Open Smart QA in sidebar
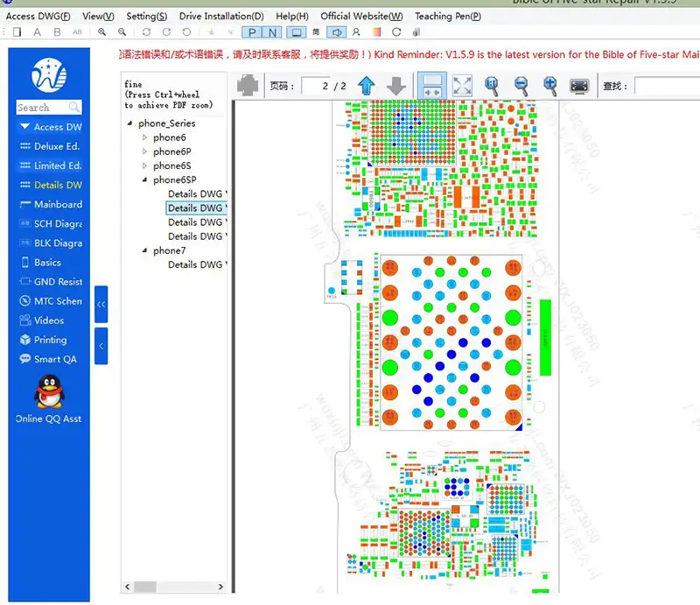This screenshot has height=605, width=700. pyautogui.click(x=48, y=359)
